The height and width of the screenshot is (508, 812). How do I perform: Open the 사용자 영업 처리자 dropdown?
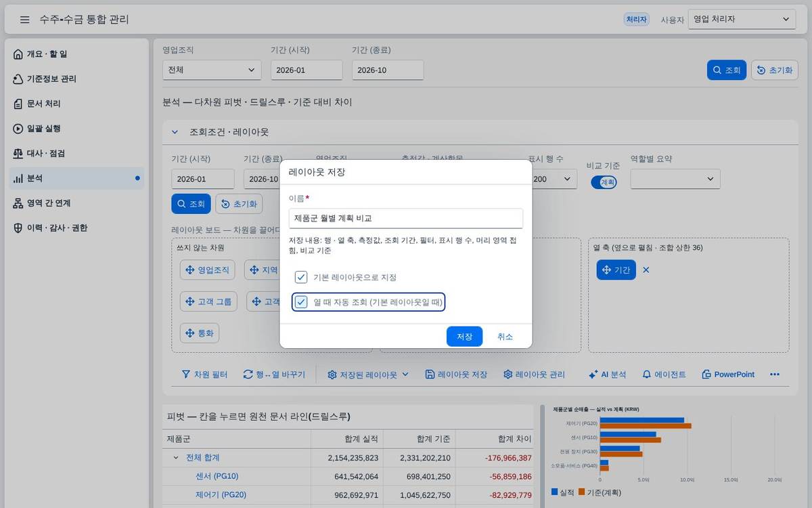(742, 20)
